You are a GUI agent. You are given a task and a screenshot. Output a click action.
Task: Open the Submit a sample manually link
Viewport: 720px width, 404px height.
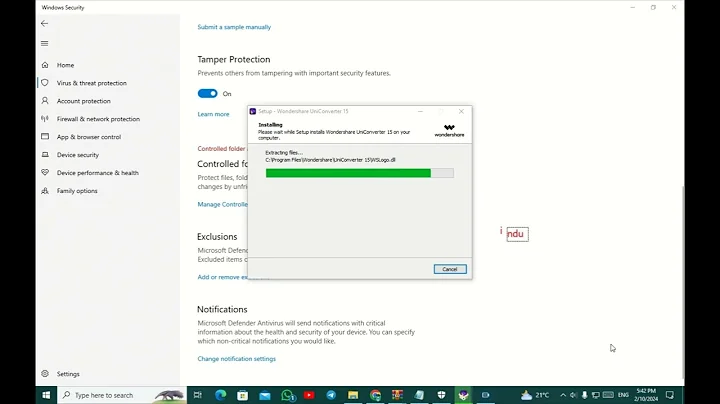pyautogui.click(x=234, y=27)
